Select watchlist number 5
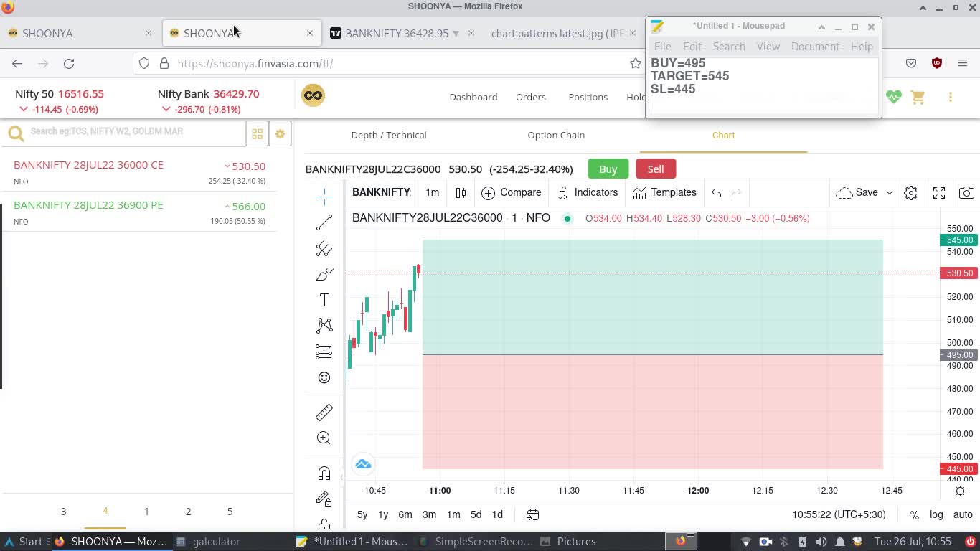980x551 pixels. pos(230,512)
